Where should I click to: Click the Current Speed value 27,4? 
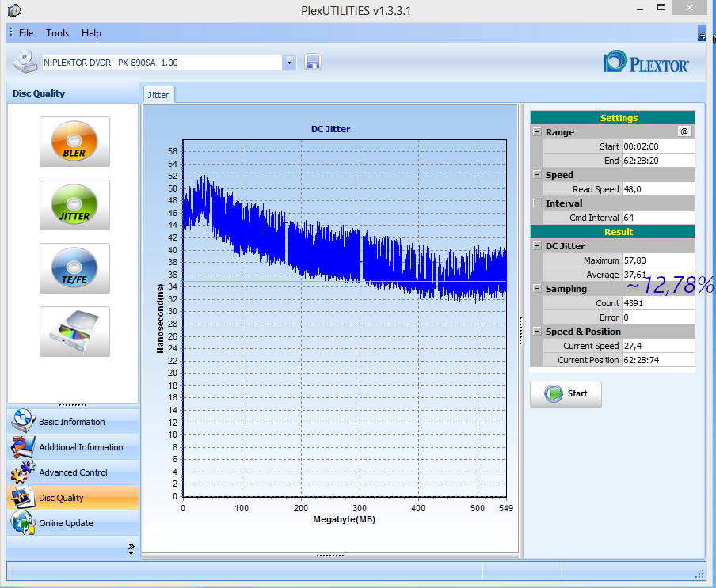tap(658, 346)
